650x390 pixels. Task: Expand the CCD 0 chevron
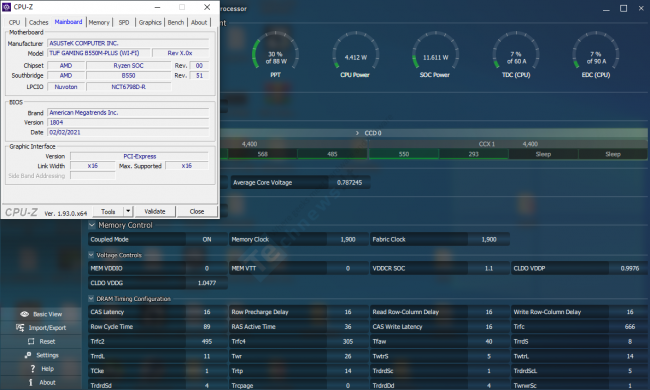[x=357, y=133]
